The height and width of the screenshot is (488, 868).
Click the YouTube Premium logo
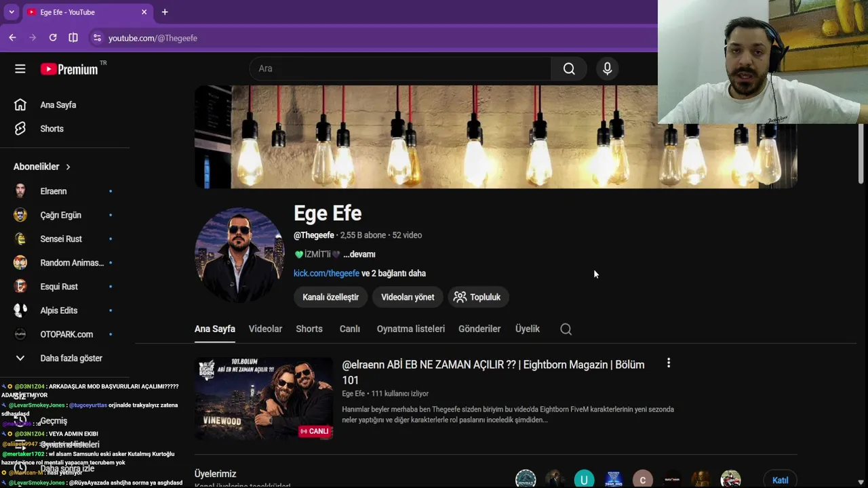pyautogui.click(x=69, y=69)
